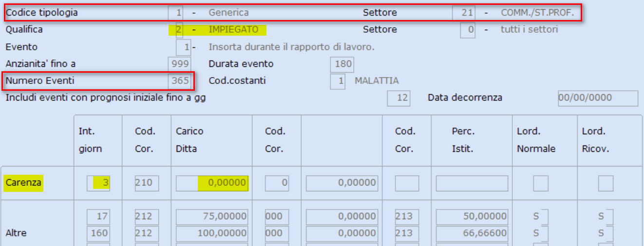Click the Carenza Int. giorn field showing 3
This screenshot has height=246, width=644.
pyautogui.click(x=98, y=183)
